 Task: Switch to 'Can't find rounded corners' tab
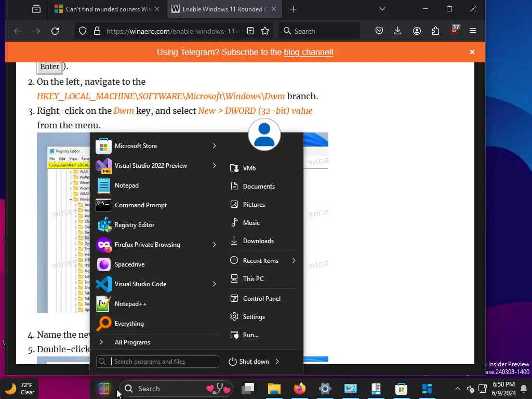tap(107, 9)
